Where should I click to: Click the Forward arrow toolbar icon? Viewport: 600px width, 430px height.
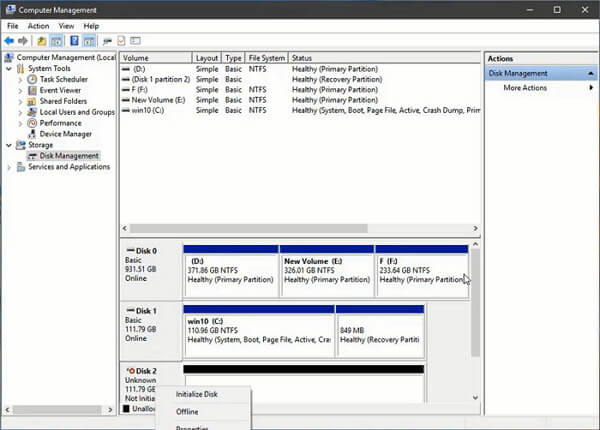22,41
